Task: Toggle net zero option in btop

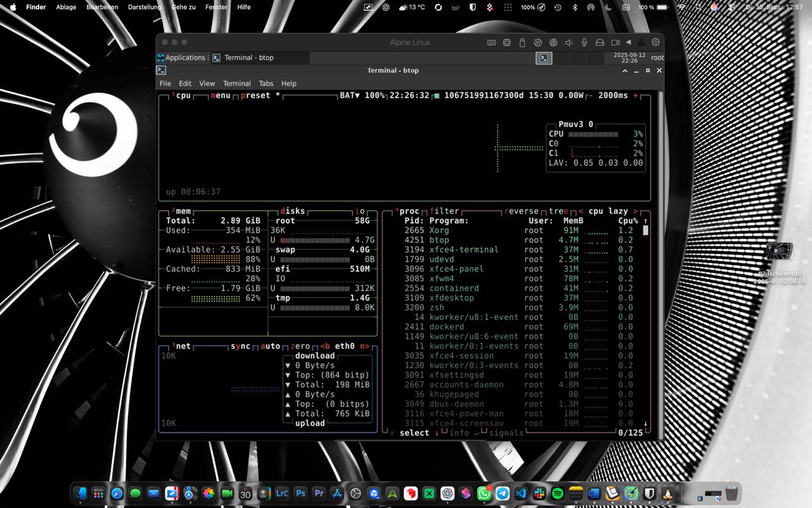Action: tap(300, 346)
